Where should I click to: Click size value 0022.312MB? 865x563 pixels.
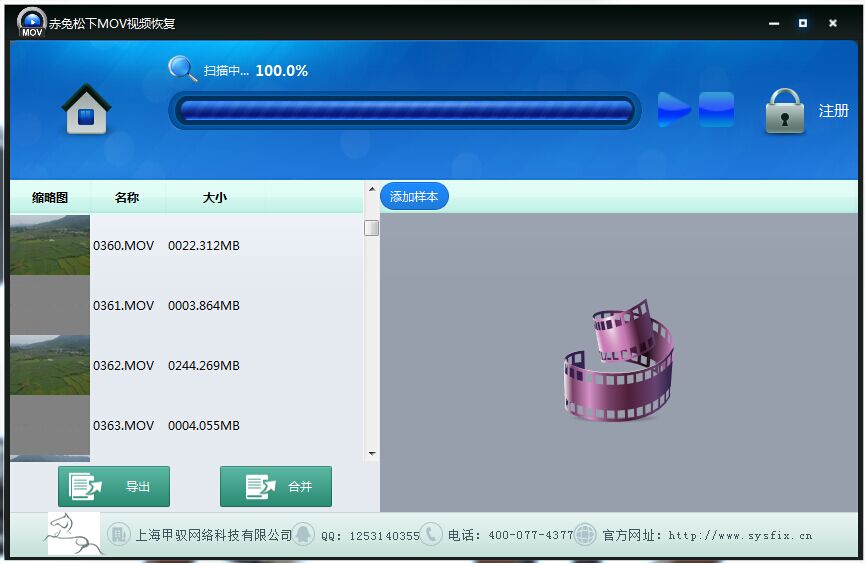204,245
